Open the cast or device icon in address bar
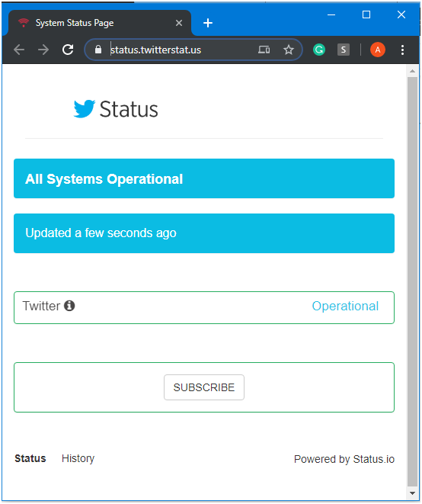 [x=264, y=50]
